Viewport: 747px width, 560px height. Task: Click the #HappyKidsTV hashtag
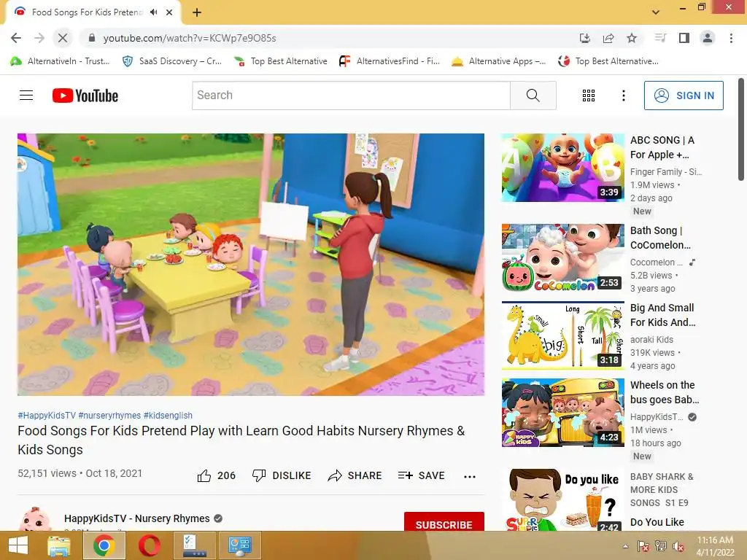(47, 415)
